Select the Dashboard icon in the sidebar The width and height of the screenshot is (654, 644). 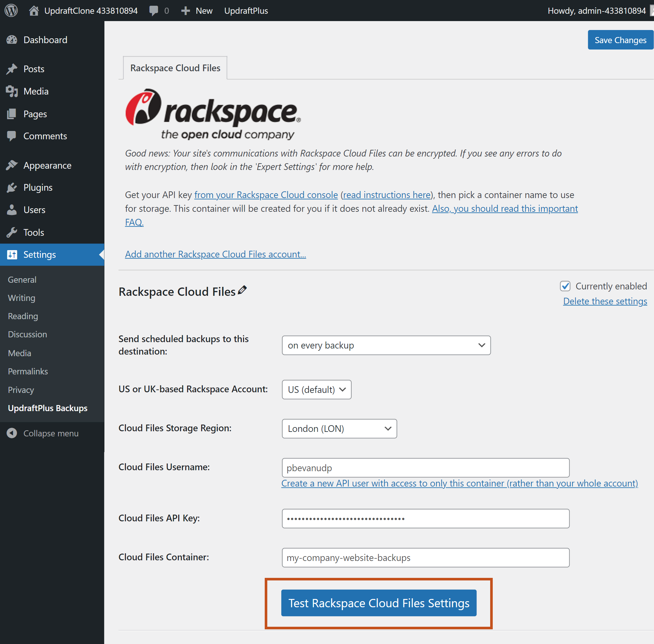12,40
